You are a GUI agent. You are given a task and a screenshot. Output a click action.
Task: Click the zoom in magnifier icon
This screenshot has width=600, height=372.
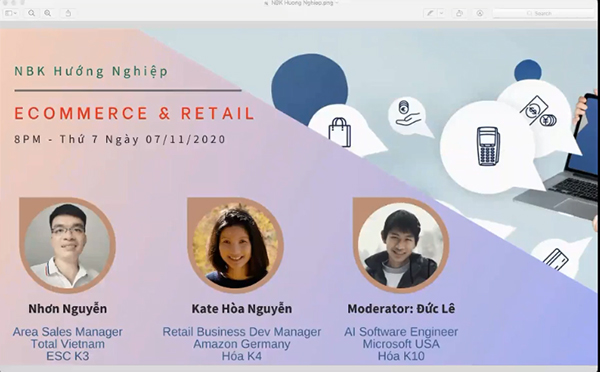pyautogui.click(x=47, y=13)
